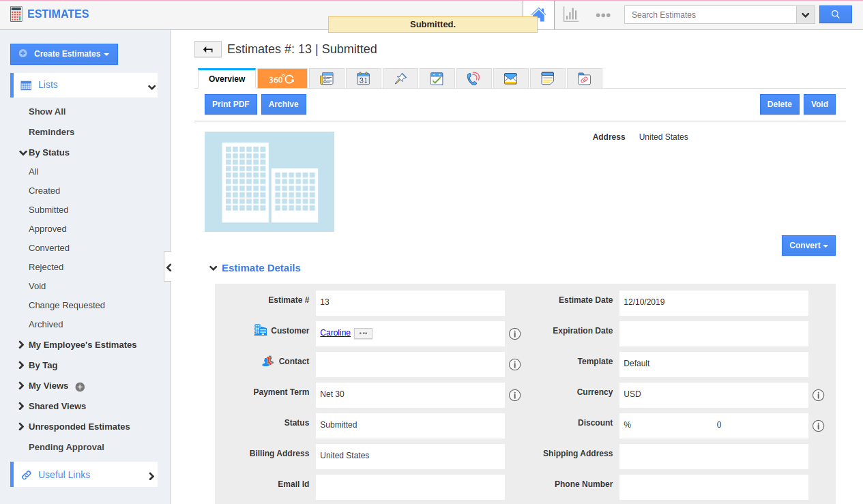The image size is (863, 504).
Task: Open the notes tab icon
Action: pyautogui.click(x=547, y=79)
